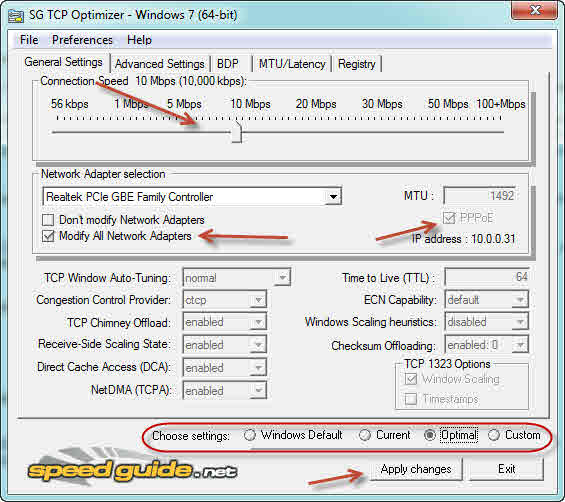Expand NetDMA (TCPA) dropdown
Screen dimensions: 565x502
pos(258,391)
